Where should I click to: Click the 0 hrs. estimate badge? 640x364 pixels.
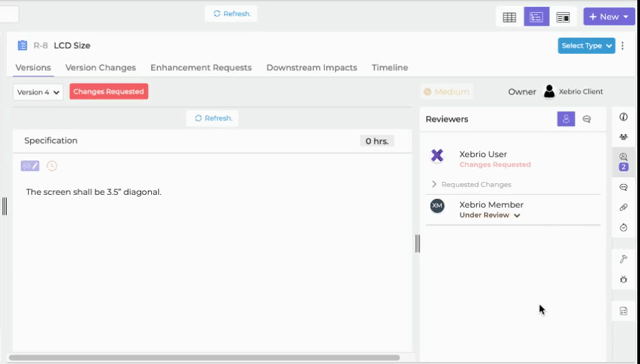[377, 141]
